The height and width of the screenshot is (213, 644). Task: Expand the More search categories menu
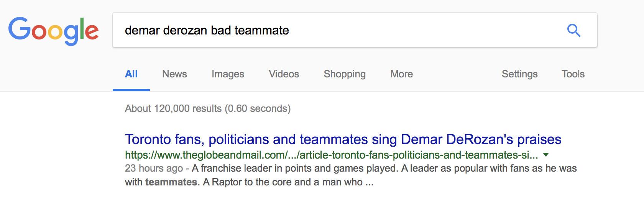pos(401,74)
